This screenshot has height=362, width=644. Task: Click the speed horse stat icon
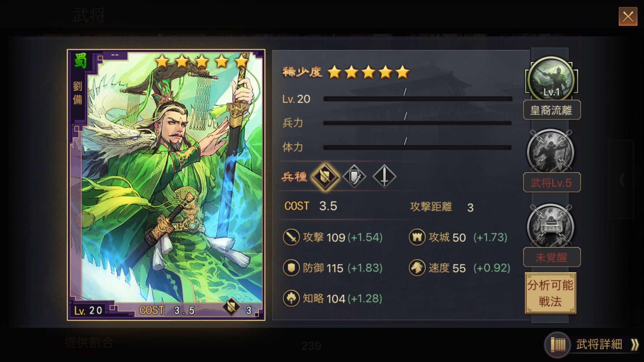[x=417, y=268]
